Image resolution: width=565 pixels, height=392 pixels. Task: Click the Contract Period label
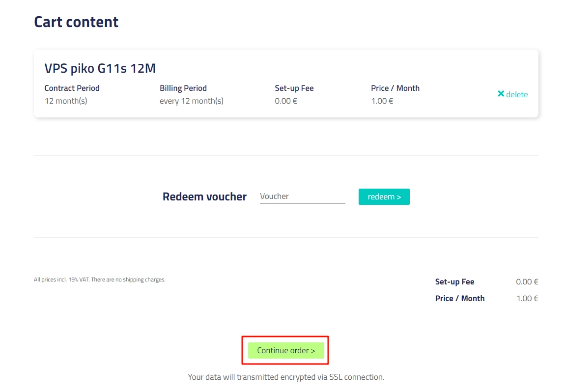point(72,88)
